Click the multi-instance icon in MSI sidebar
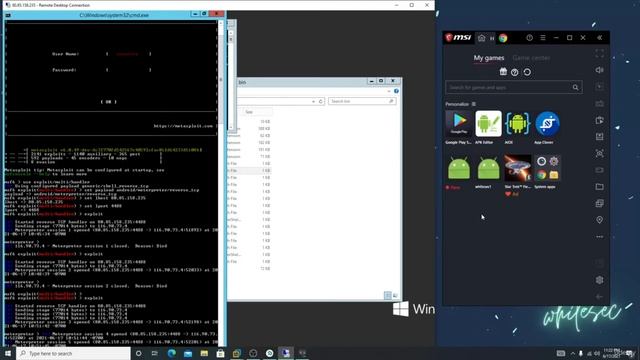This screenshot has height=360, width=640. click(x=600, y=203)
